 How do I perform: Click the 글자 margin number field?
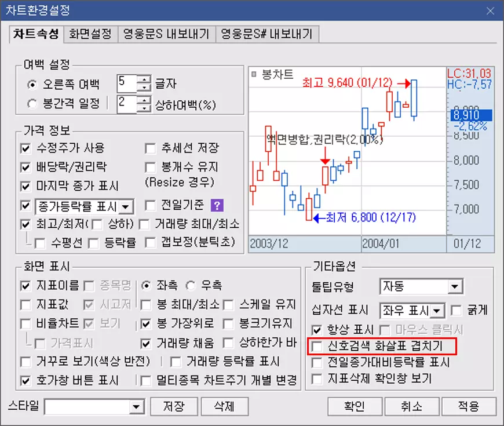127,83
